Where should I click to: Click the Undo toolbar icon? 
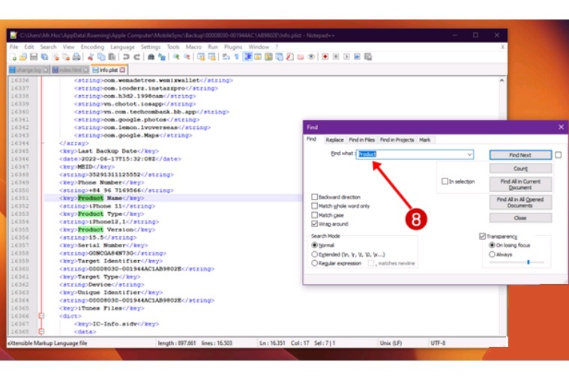click(x=126, y=57)
